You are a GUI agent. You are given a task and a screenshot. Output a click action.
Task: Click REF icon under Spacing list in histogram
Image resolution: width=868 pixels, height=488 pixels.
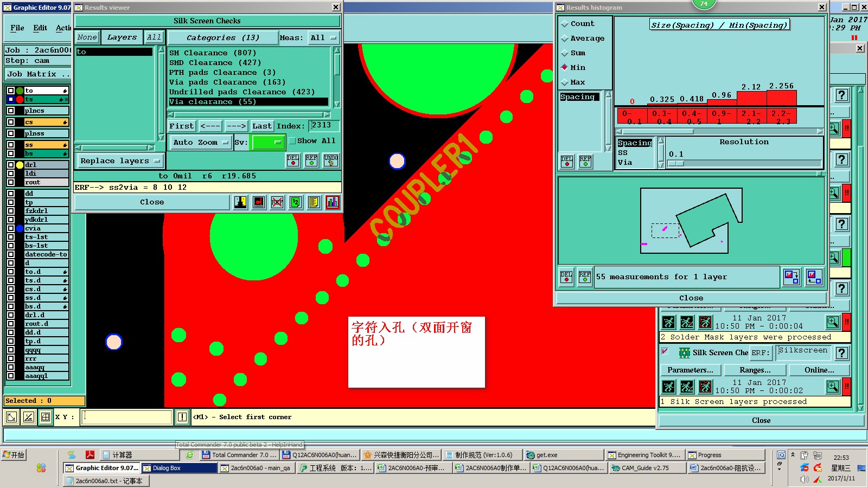[x=585, y=162]
